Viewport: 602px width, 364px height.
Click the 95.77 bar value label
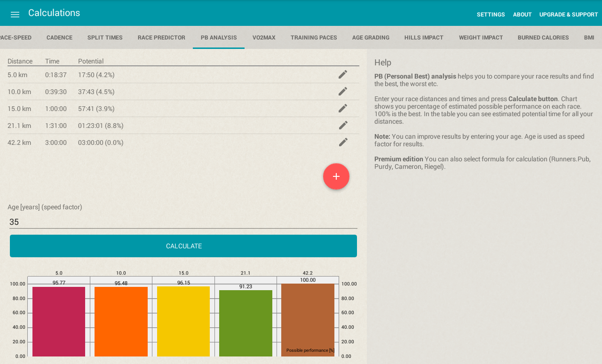(x=59, y=283)
